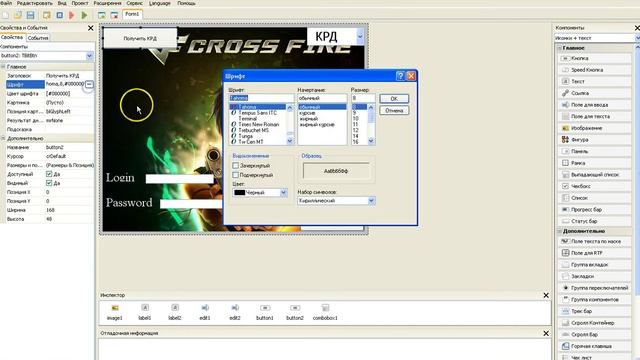
Task: Select the edit2 component in Inspector
Action: coord(235,312)
